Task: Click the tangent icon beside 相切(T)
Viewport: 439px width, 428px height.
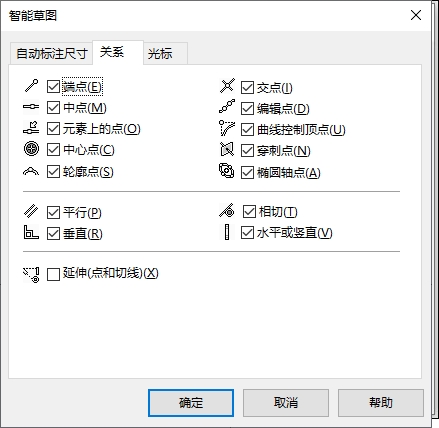Action: pos(227,211)
